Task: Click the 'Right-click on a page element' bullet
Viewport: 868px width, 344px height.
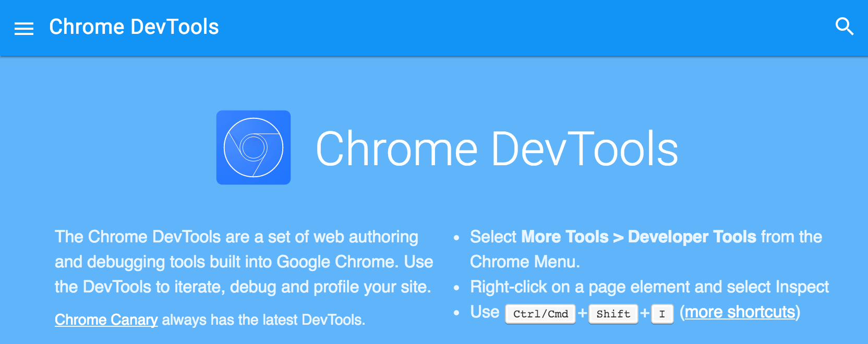Action: 649,287
